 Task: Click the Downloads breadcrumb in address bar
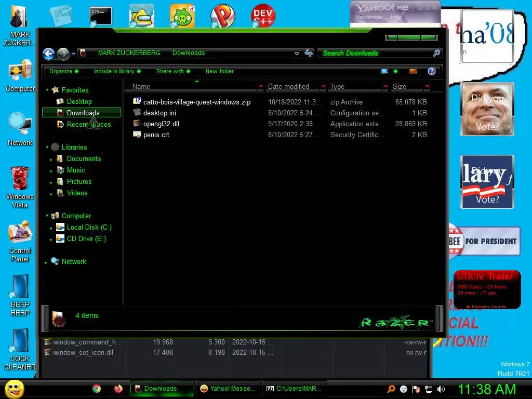(189, 53)
